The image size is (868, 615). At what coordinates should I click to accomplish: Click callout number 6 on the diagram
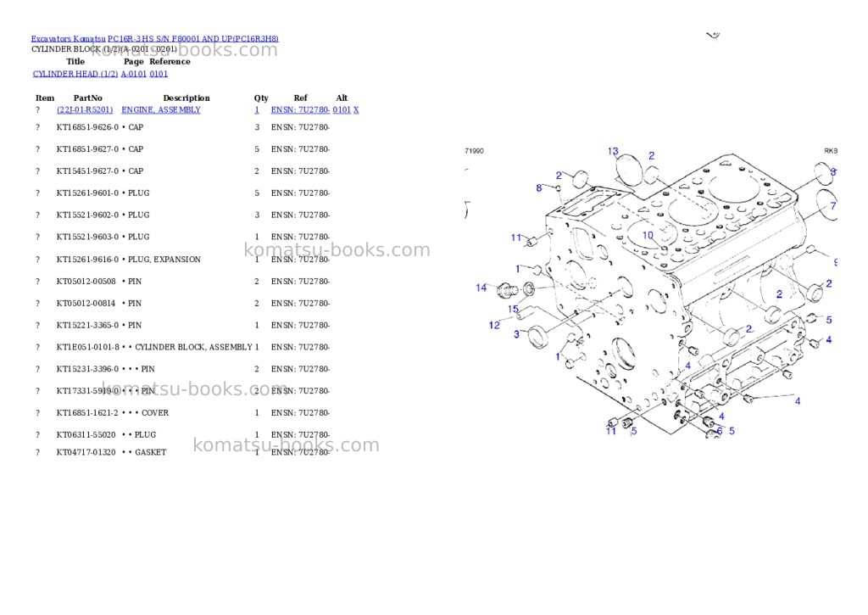tap(719, 431)
